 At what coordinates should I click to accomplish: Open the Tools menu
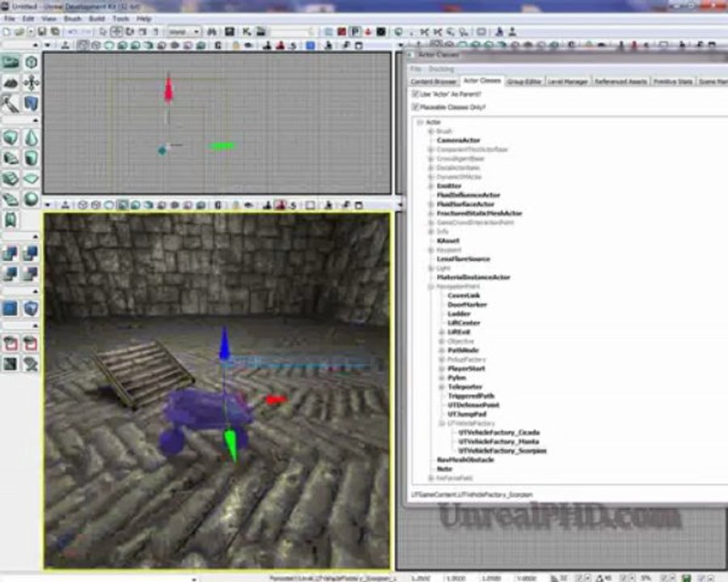point(121,19)
